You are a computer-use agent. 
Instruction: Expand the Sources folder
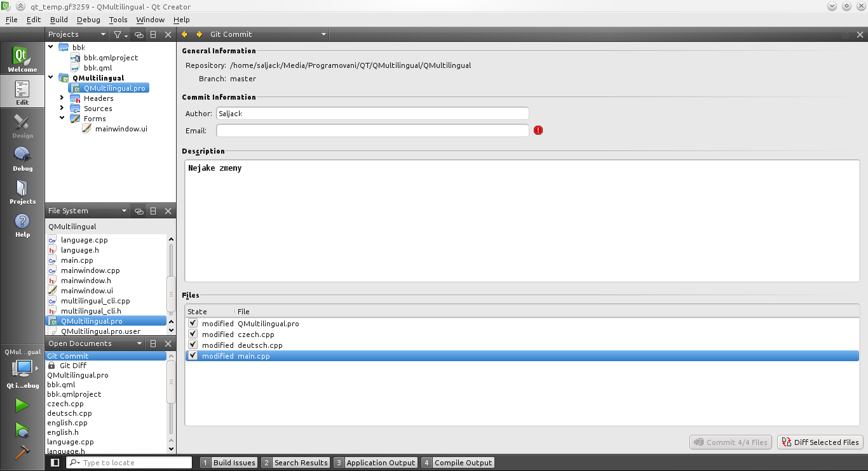coord(62,108)
